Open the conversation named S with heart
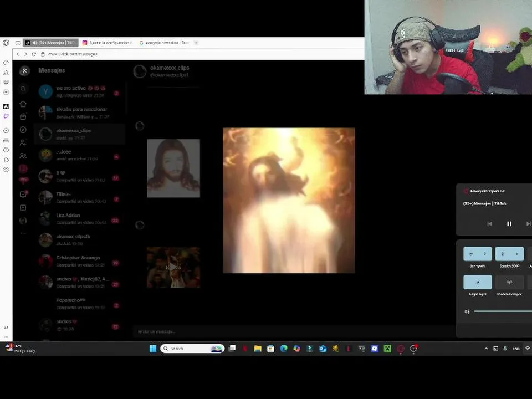This screenshot has height=399, width=532. (x=79, y=176)
